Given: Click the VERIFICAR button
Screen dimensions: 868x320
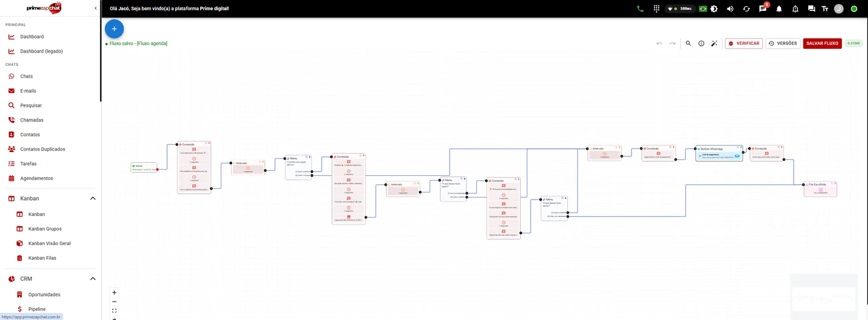Looking at the screenshot, I should tap(744, 43).
